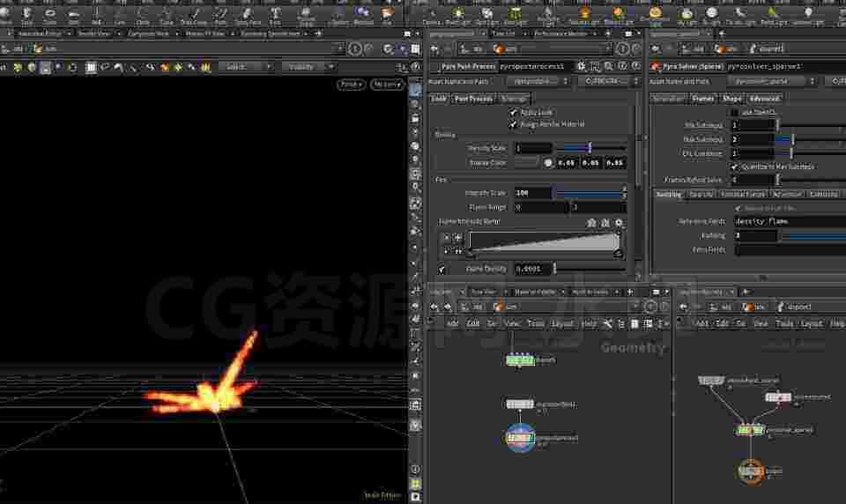The image size is (846, 504).
Task: Add a Sky Light from the shelf
Action: coord(686,15)
